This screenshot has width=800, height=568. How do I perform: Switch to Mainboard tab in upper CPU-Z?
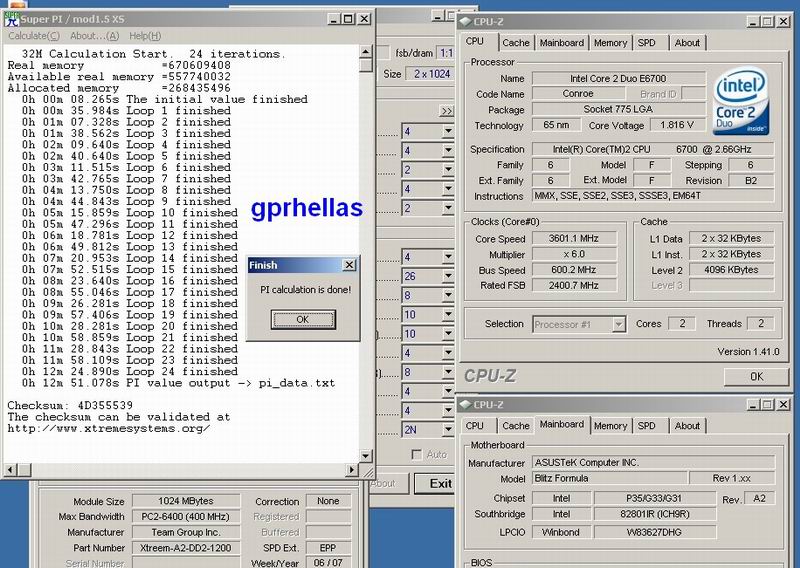click(x=562, y=43)
